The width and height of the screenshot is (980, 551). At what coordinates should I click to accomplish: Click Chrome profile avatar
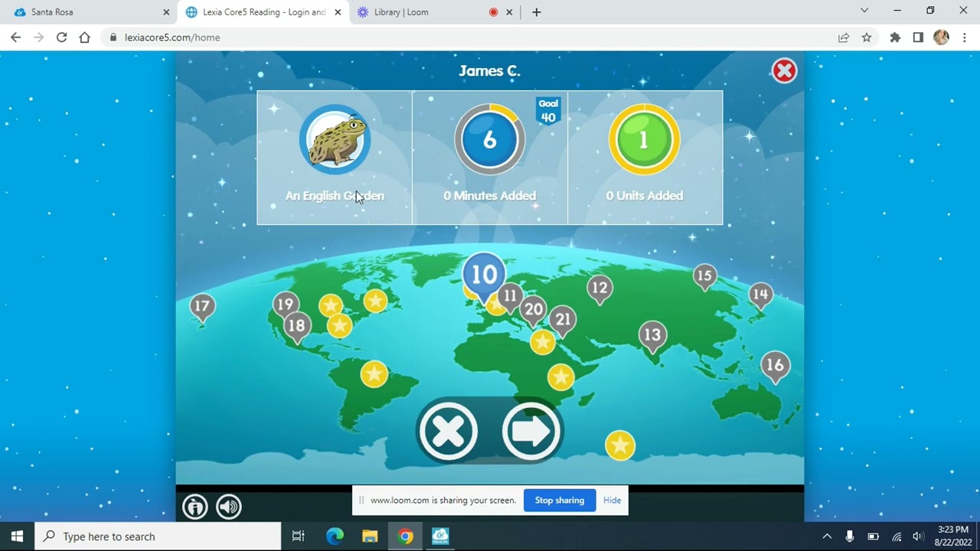[941, 37]
